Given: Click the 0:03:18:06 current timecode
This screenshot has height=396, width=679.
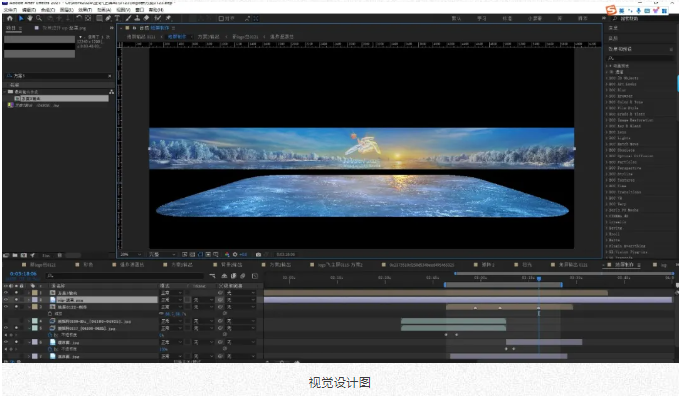Looking at the screenshot, I should click(x=23, y=274).
